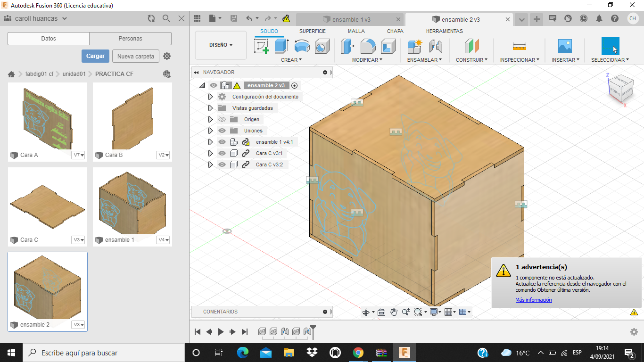Screen dimensions: 644x362
Task: Open the CREAR dropdown menu
Action: tap(291, 60)
